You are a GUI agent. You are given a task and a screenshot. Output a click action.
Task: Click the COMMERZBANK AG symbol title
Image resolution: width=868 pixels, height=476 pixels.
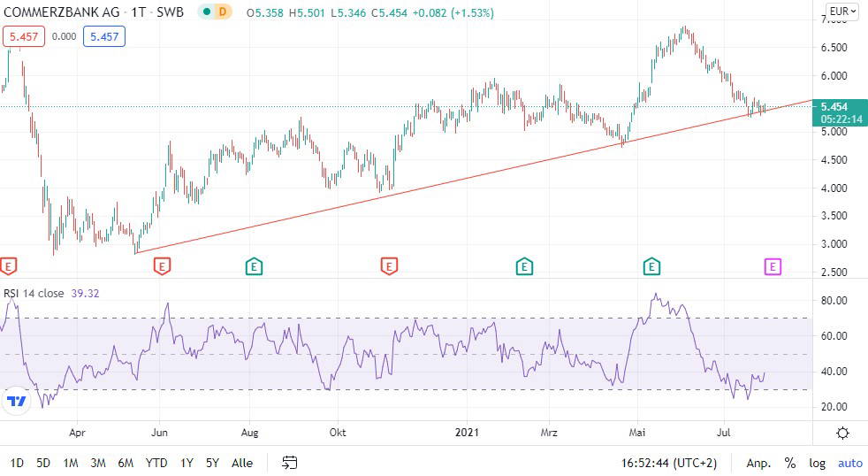(x=62, y=12)
